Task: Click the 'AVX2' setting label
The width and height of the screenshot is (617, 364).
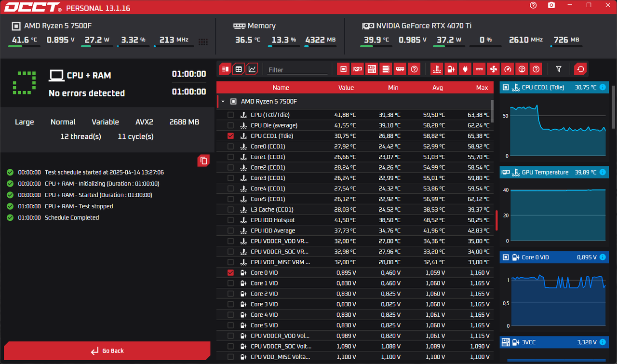Action: click(x=144, y=122)
